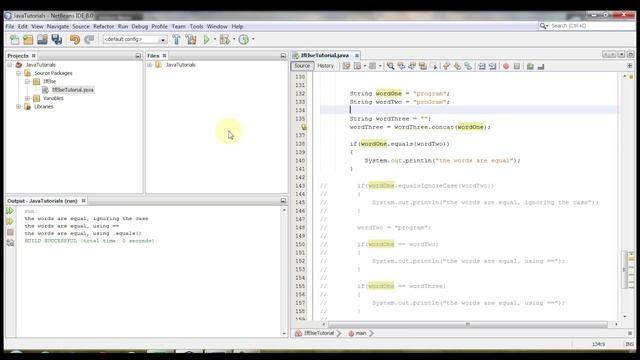This screenshot has width=640, height=360.
Task: Open the Debug Project dropdown arrow
Action: pos(234,40)
